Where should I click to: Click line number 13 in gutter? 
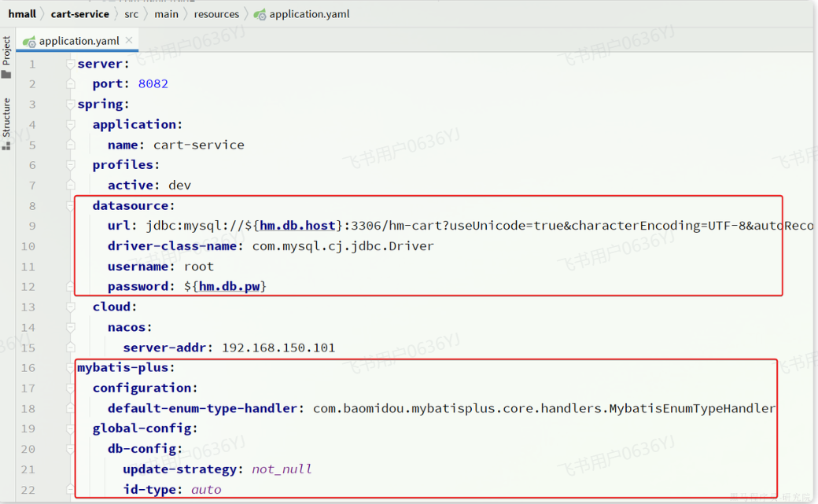tap(28, 307)
